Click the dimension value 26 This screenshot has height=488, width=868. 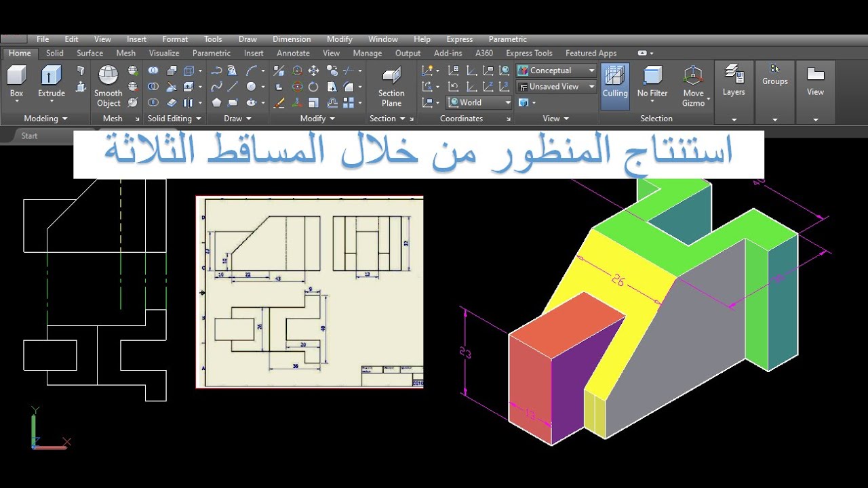618,279
